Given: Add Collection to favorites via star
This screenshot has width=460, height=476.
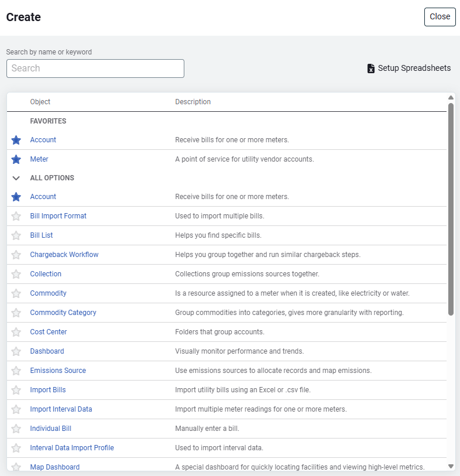Looking at the screenshot, I should coord(16,274).
